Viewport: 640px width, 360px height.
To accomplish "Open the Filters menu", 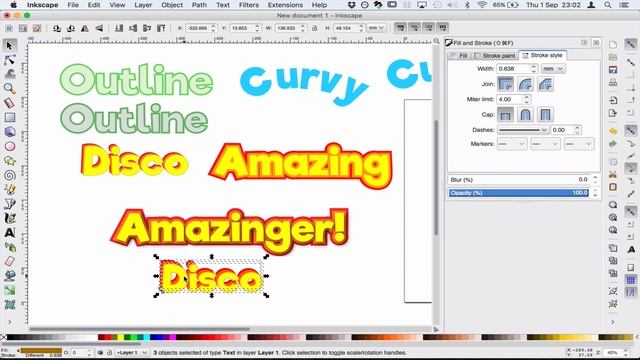I will pyautogui.click(x=249, y=5).
